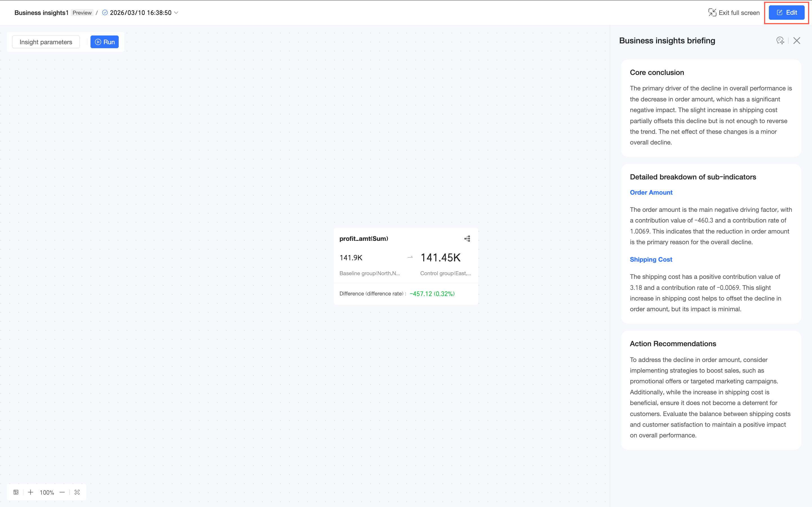This screenshot has height=507, width=812.
Task: Click the fit-to-screen icon
Action: click(x=77, y=492)
